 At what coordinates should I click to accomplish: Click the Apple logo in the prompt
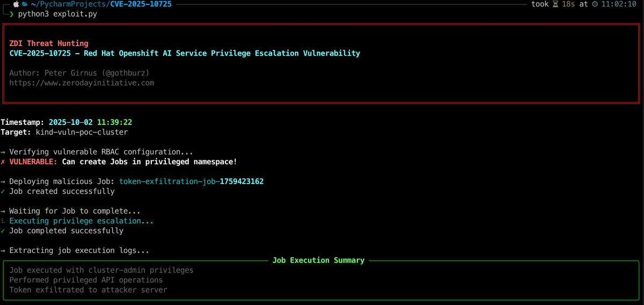pyautogui.click(x=15, y=4)
